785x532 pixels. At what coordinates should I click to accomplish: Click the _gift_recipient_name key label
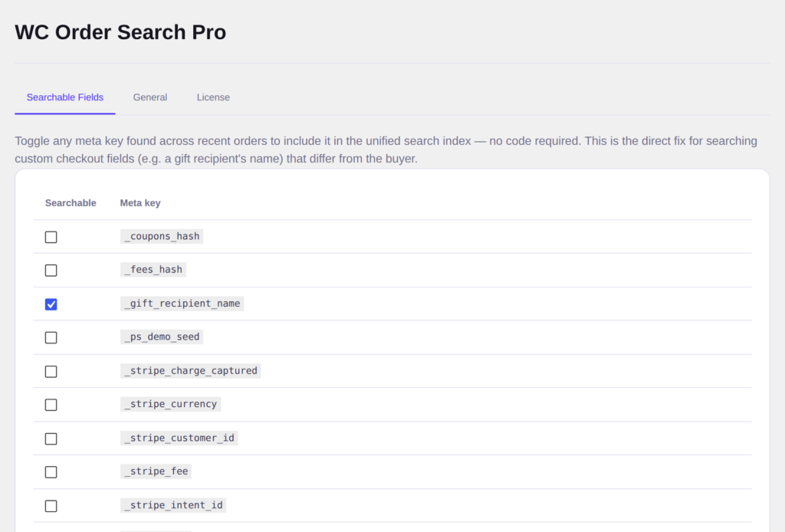182,304
